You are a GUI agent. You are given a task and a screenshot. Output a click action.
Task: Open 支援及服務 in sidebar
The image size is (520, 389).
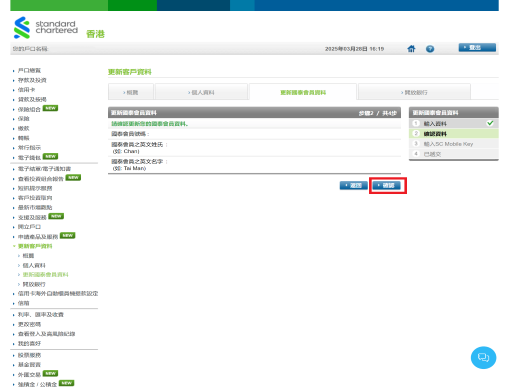point(32,218)
